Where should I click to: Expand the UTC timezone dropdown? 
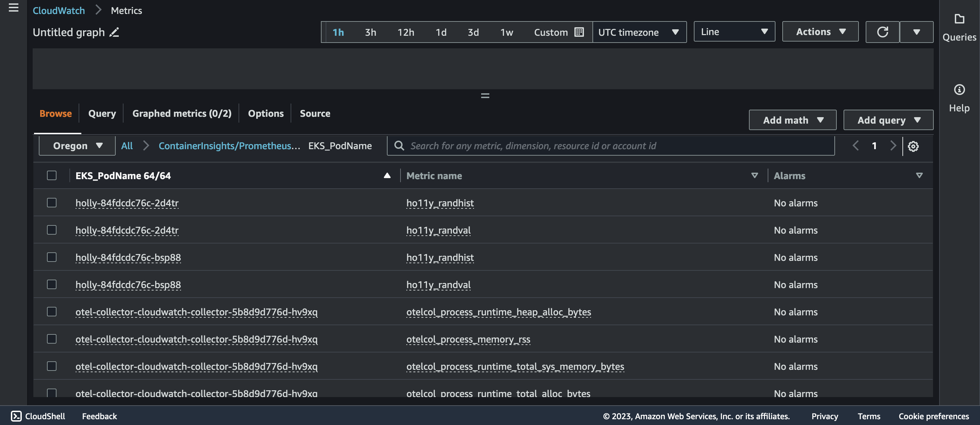click(639, 32)
